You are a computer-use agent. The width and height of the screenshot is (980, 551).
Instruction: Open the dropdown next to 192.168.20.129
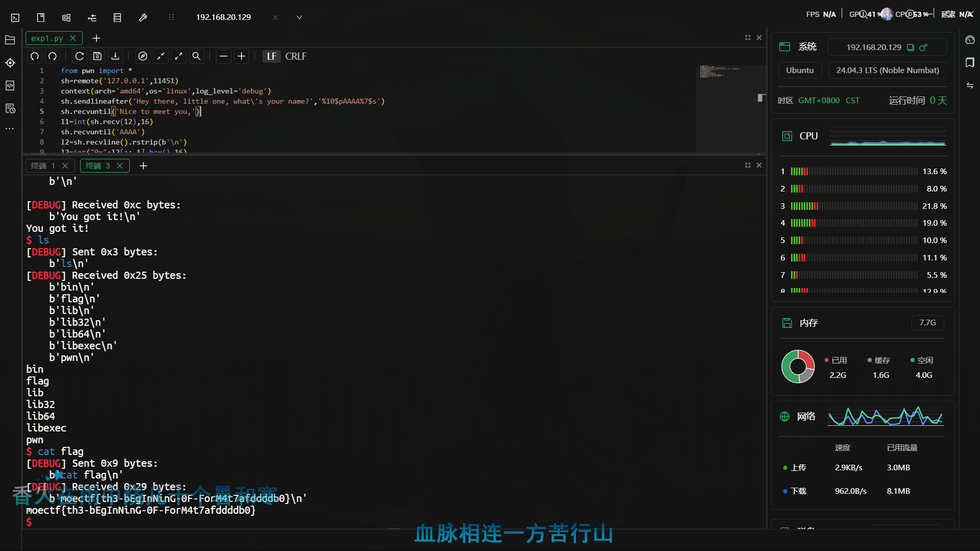tap(299, 17)
